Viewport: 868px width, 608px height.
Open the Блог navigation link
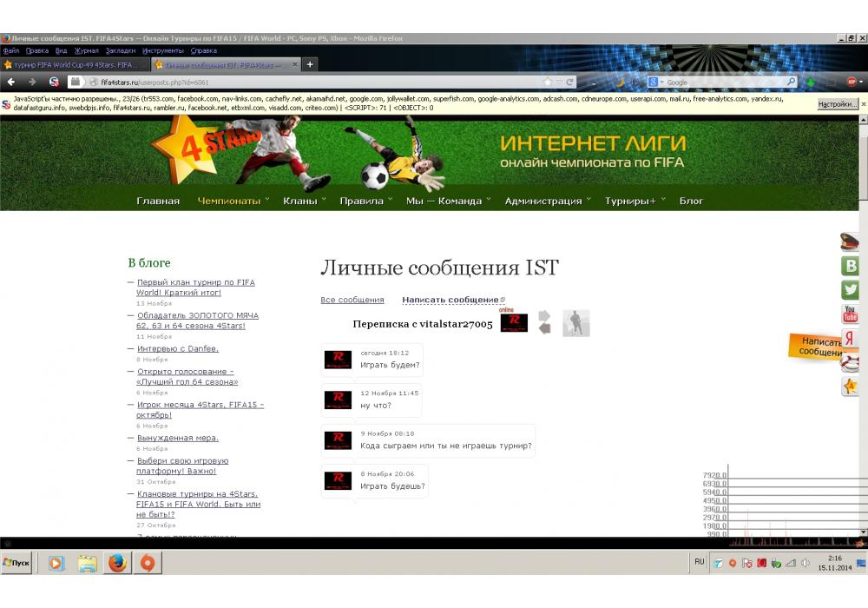[691, 201]
